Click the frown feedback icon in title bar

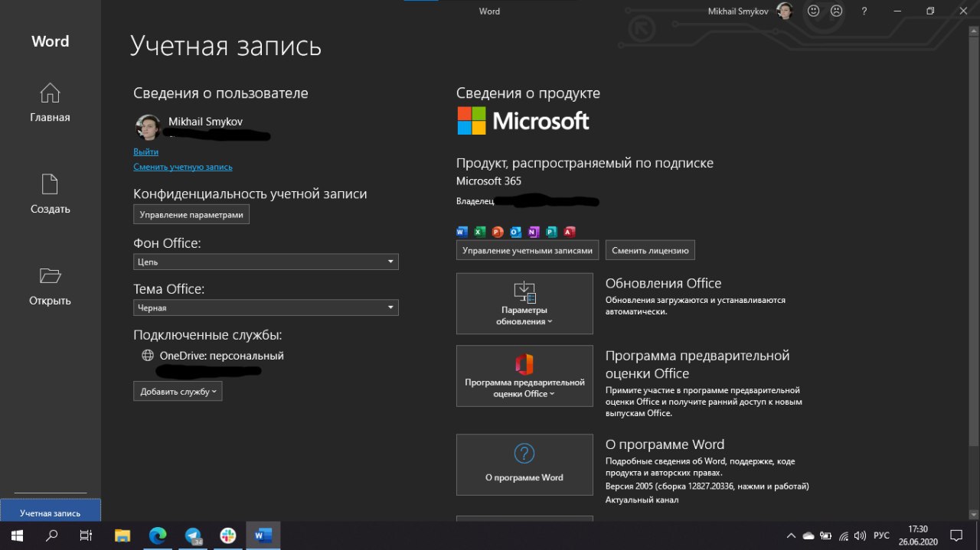(837, 11)
